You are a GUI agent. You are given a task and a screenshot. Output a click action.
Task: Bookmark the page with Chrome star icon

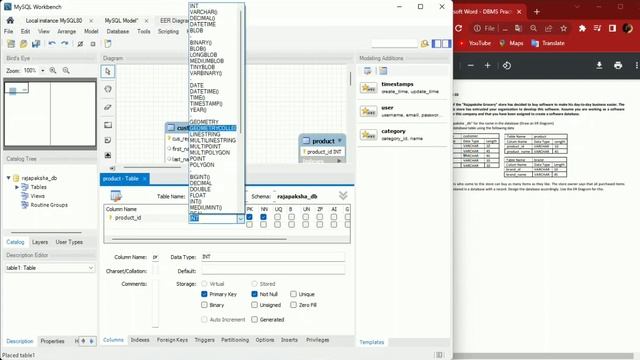pyautogui.click(x=564, y=28)
